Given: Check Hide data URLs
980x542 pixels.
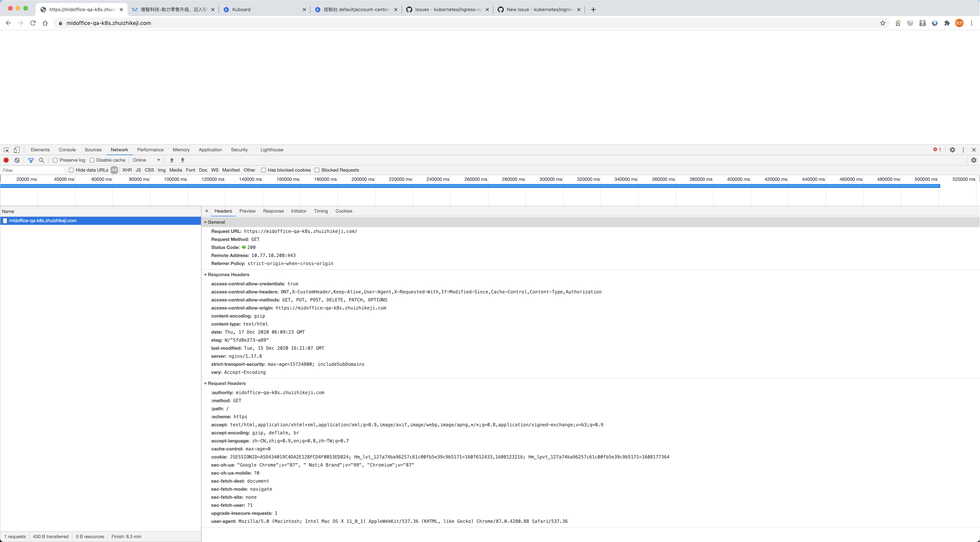Looking at the screenshot, I should [72, 170].
